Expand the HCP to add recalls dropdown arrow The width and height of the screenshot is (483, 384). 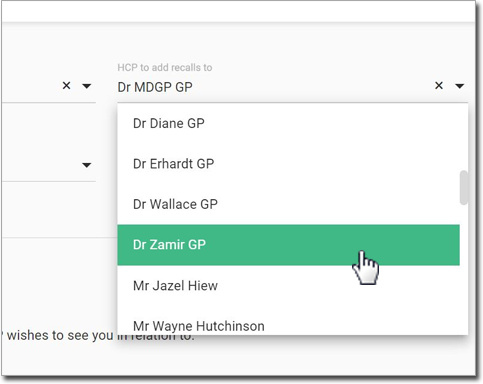coord(460,86)
